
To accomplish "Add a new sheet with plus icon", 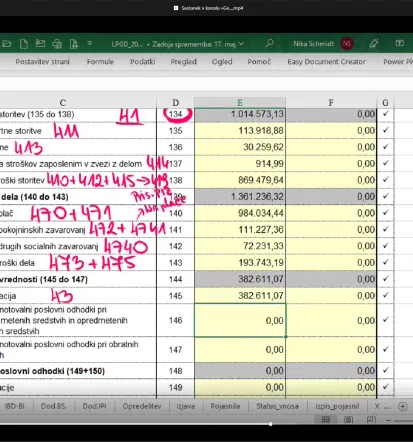I will (403, 406).
